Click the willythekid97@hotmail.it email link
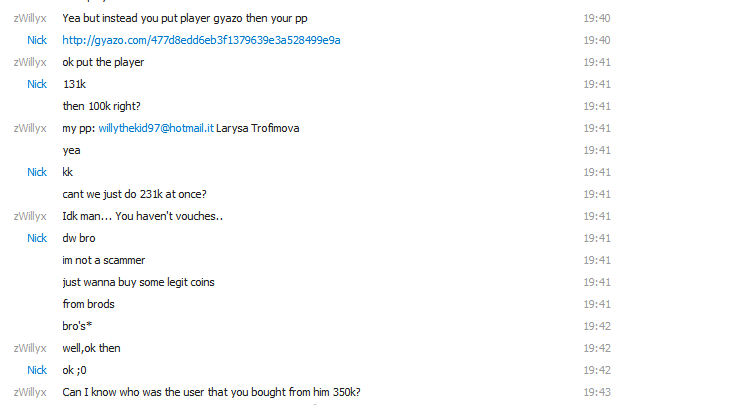 click(156, 128)
